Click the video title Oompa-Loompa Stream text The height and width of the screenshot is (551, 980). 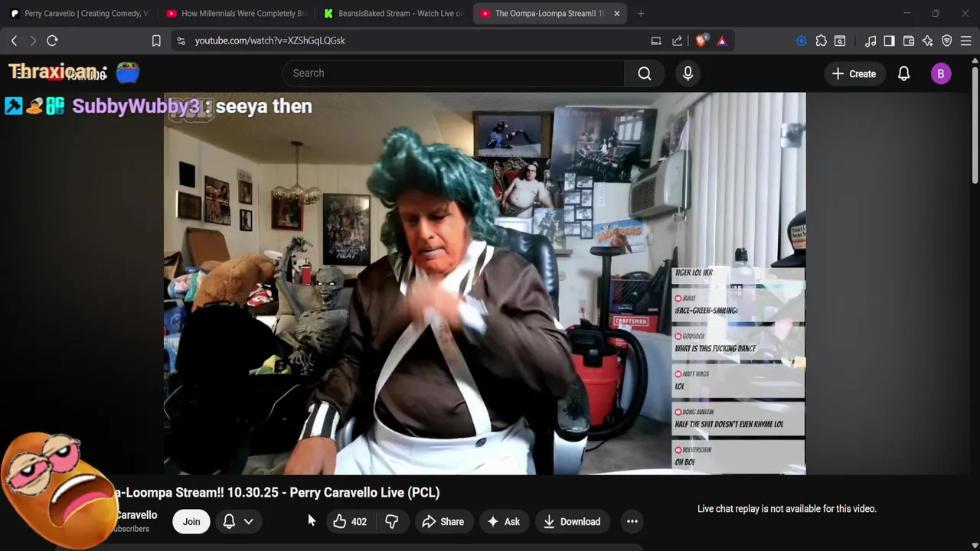[x=277, y=493]
